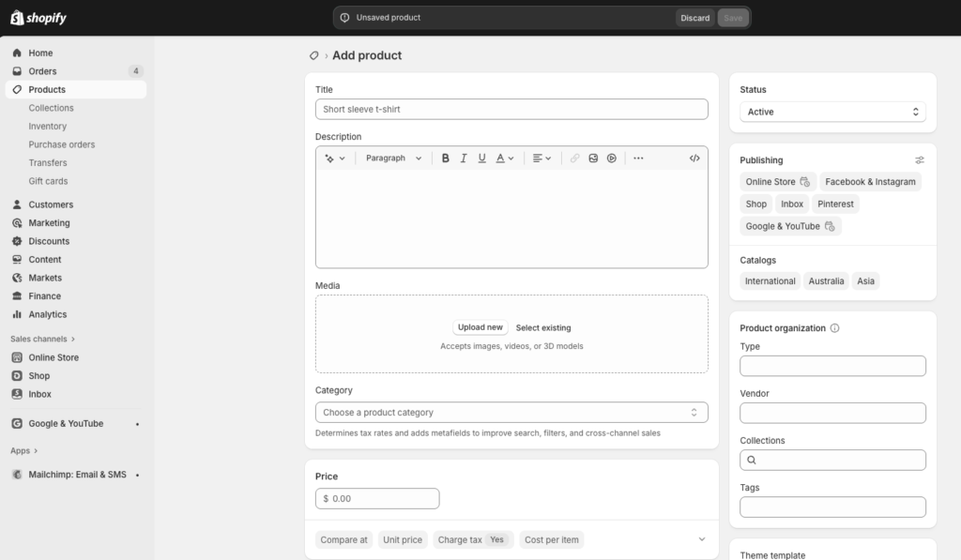Open the code view of the description
This screenshot has height=560, width=961.
pos(694,158)
